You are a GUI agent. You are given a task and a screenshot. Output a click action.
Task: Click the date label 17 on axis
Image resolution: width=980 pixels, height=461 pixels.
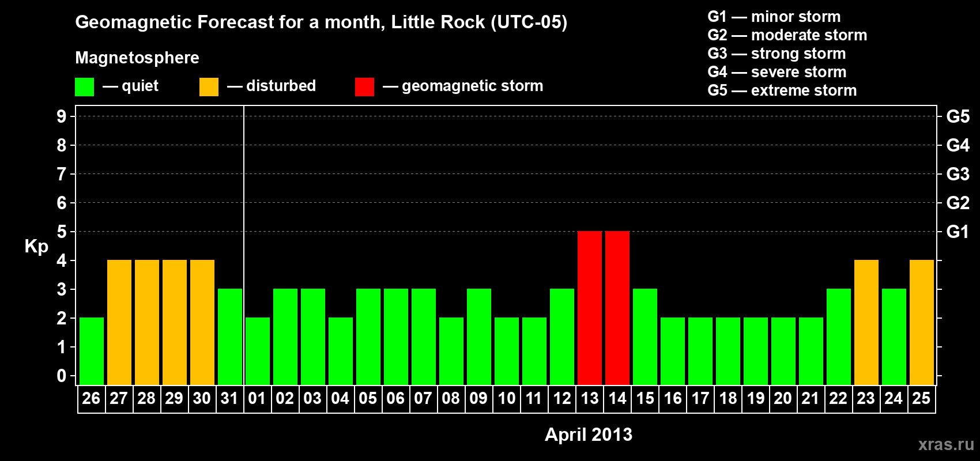(700, 398)
